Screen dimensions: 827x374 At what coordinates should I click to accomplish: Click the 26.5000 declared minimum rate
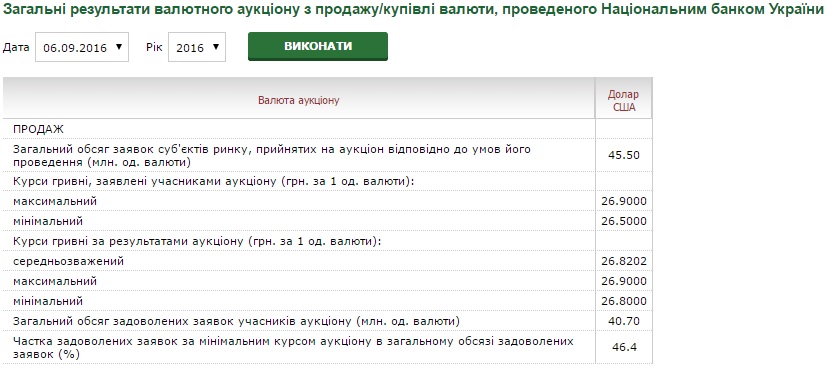(624, 221)
